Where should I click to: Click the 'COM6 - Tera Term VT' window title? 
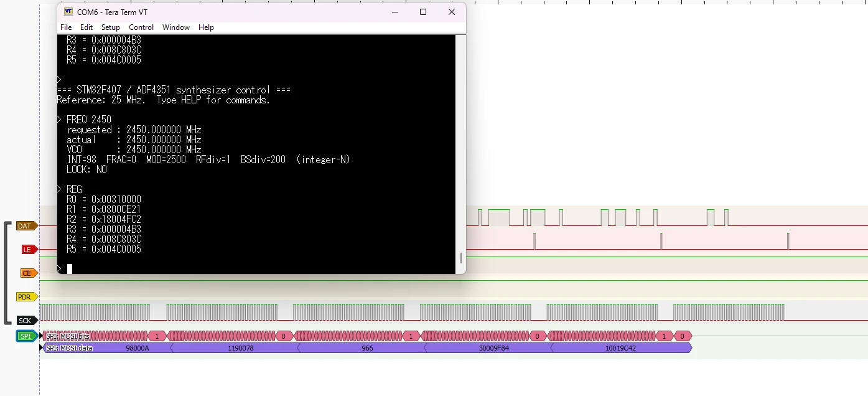(x=112, y=12)
